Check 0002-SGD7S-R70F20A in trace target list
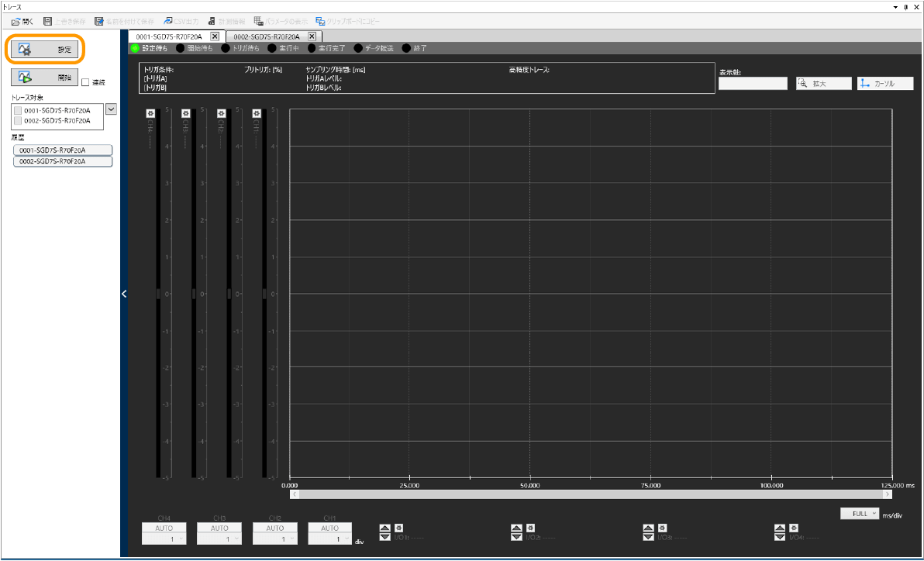Screen dimensions: 924x561 coord(19,121)
